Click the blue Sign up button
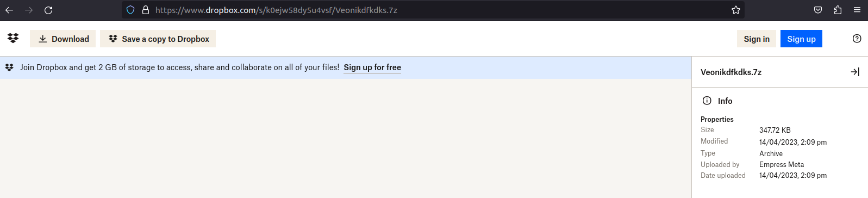Viewport: 868px width, 198px height. click(801, 39)
